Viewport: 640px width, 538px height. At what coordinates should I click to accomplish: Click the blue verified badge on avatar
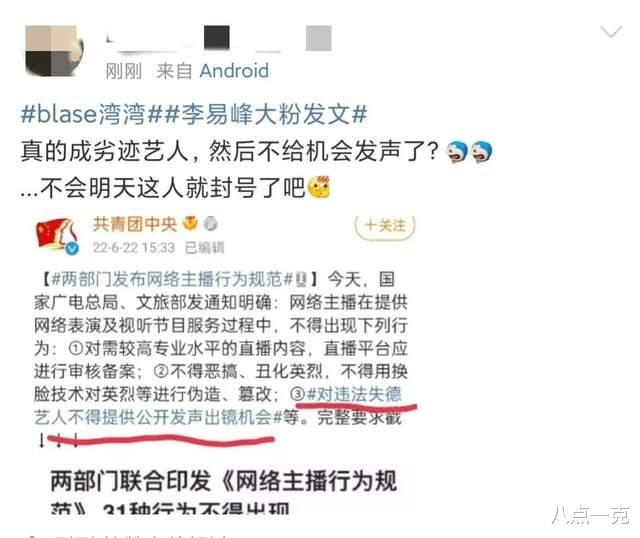73,248
